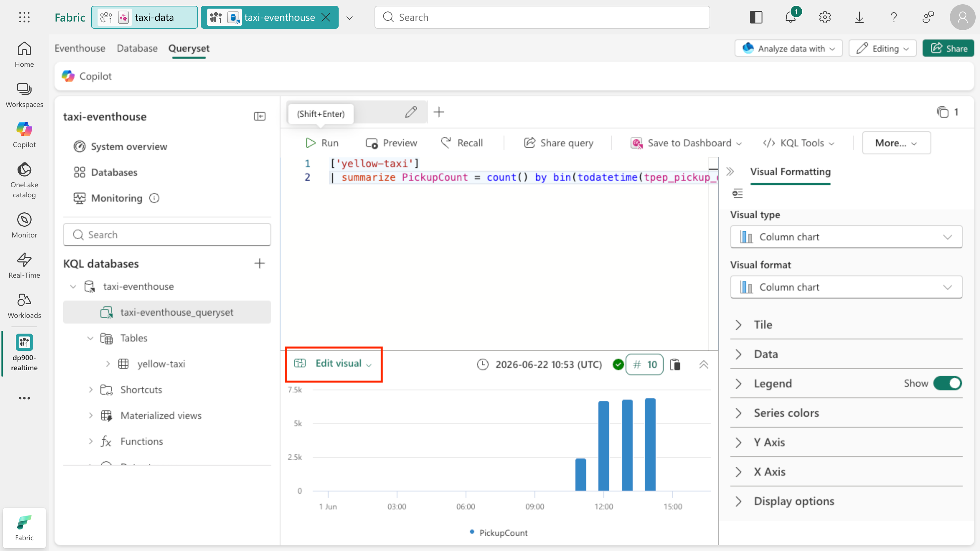The height and width of the screenshot is (551, 980).
Task: Click the explorer pane Search field
Action: tap(167, 235)
